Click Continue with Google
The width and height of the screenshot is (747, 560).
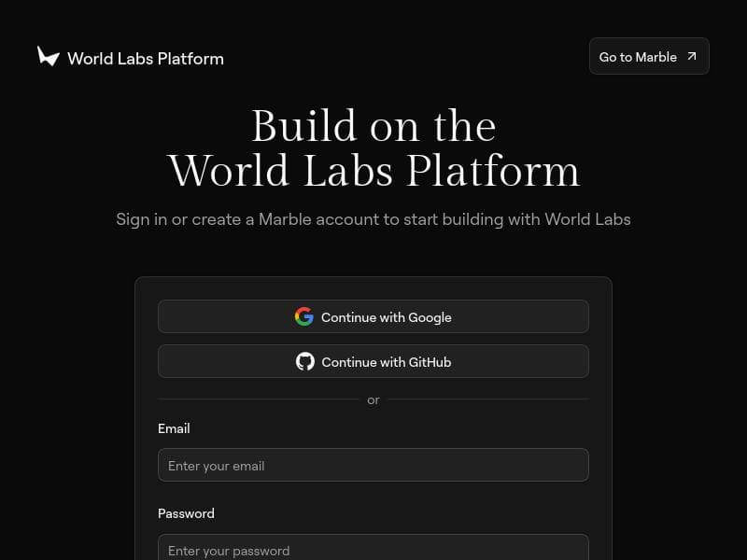point(373,316)
